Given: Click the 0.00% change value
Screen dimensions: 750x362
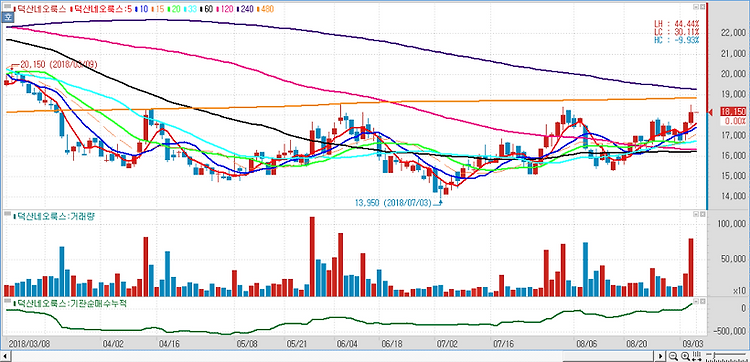Looking at the screenshot, I should pyautogui.click(x=736, y=121).
